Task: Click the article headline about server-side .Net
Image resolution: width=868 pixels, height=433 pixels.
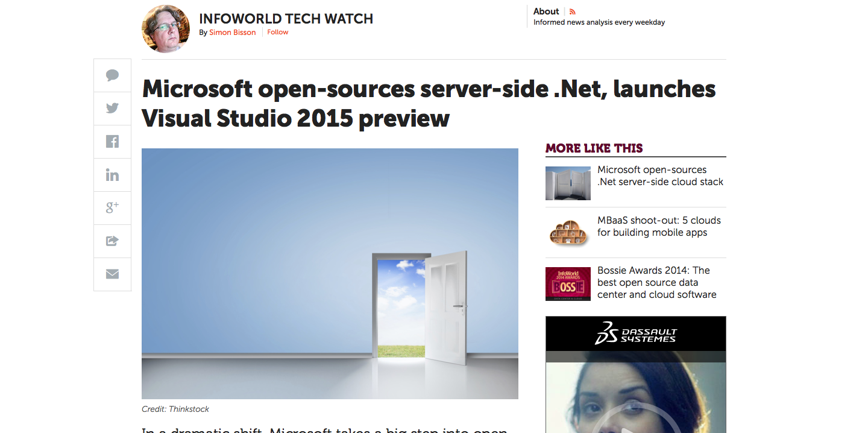Action: (x=429, y=104)
